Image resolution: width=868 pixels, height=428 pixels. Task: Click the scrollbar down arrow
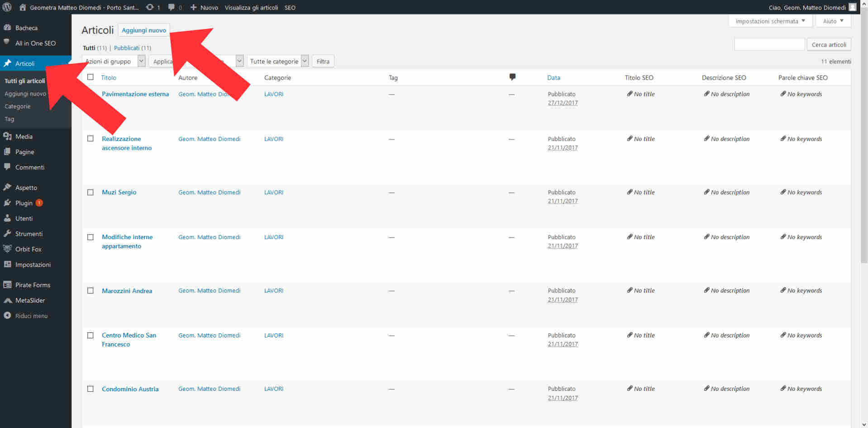864,424
